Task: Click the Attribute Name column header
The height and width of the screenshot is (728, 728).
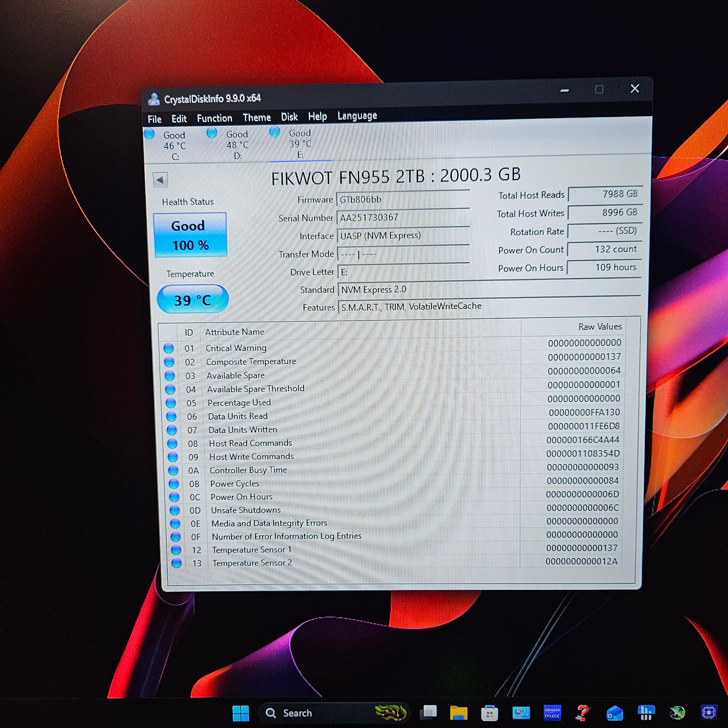Action: (235, 332)
